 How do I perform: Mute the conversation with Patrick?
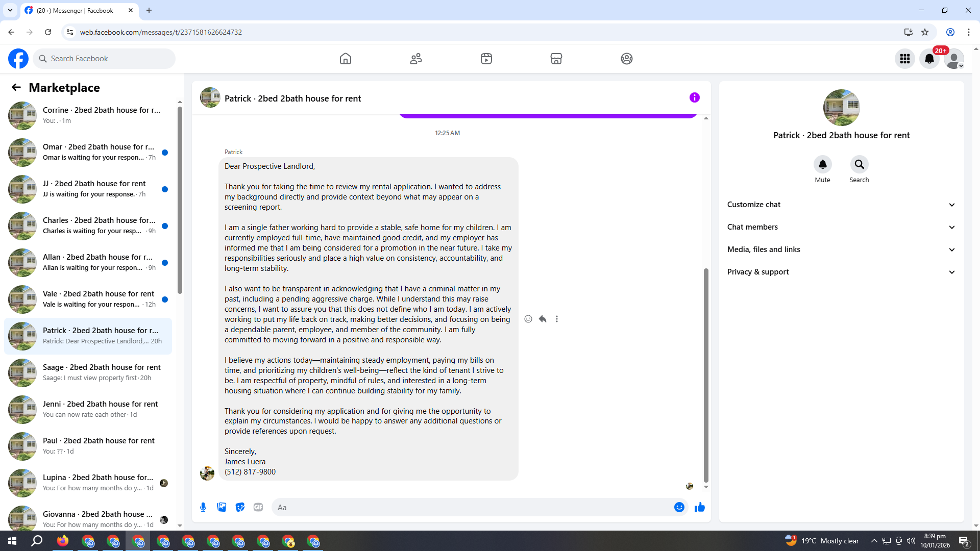tap(822, 165)
